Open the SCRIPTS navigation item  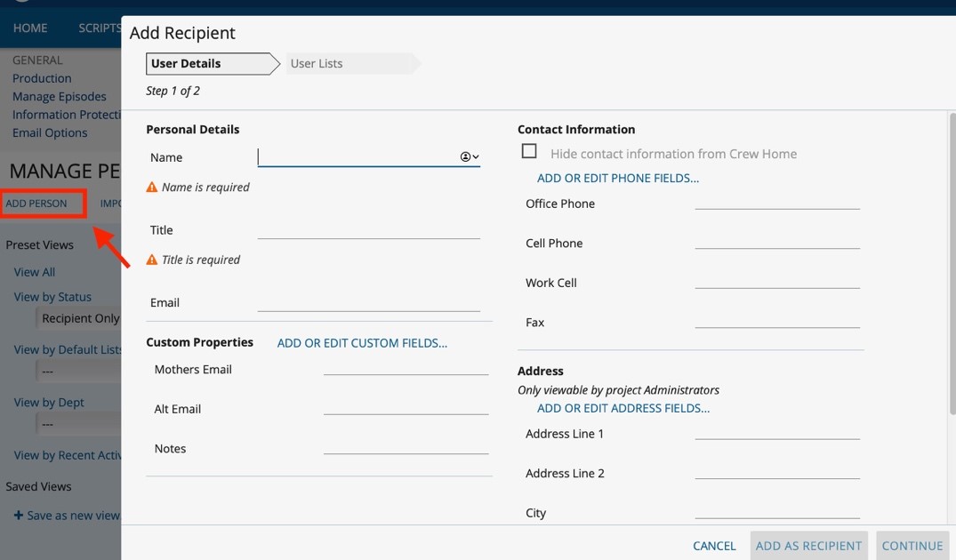pyautogui.click(x=99, y=28)
